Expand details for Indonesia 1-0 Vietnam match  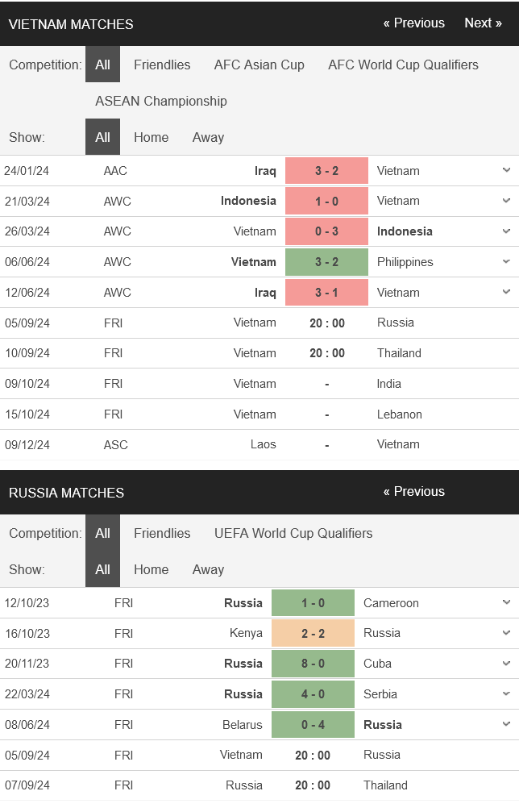pyautogui.click(x=506, y=201)
